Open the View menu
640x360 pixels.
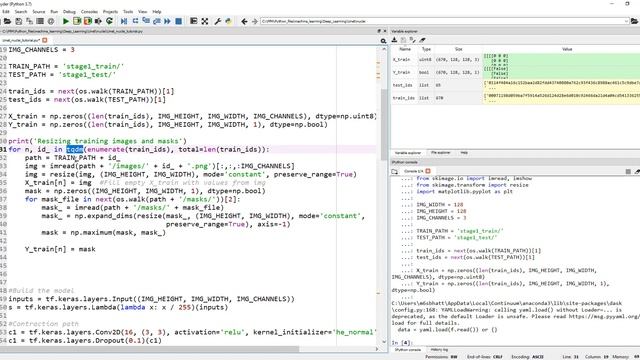142,12
